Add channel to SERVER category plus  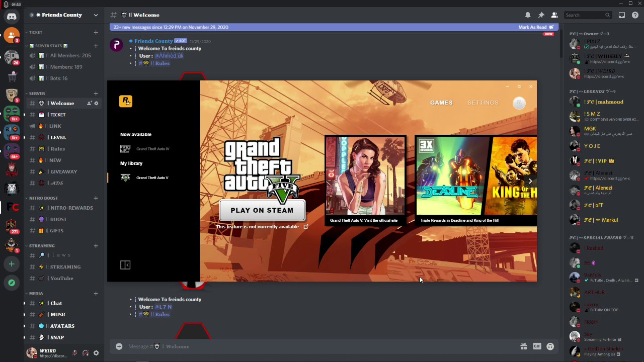(96, 94)
